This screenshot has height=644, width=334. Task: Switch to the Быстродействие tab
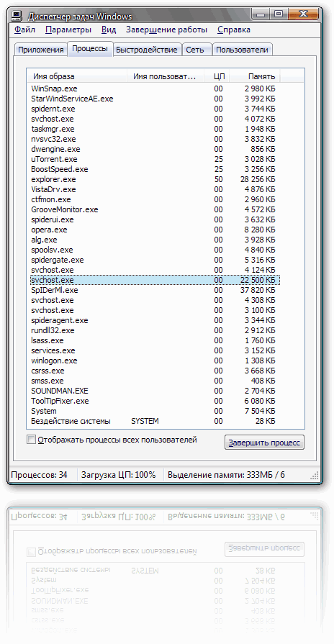pos(147,50)
